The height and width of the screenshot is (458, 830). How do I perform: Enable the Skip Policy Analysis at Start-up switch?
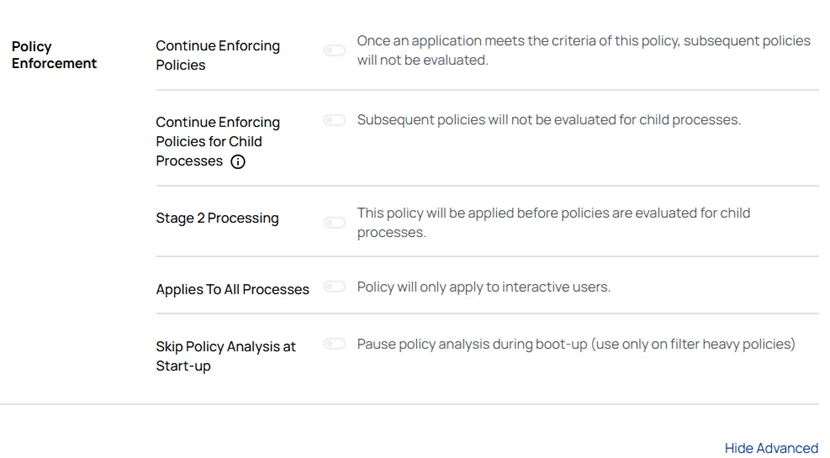(x=334, y=344)
